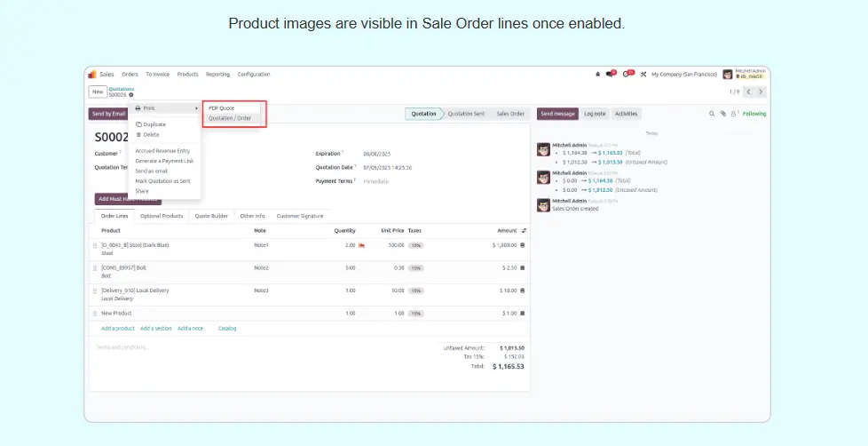Click the Add a product link

tap(117, 329)
